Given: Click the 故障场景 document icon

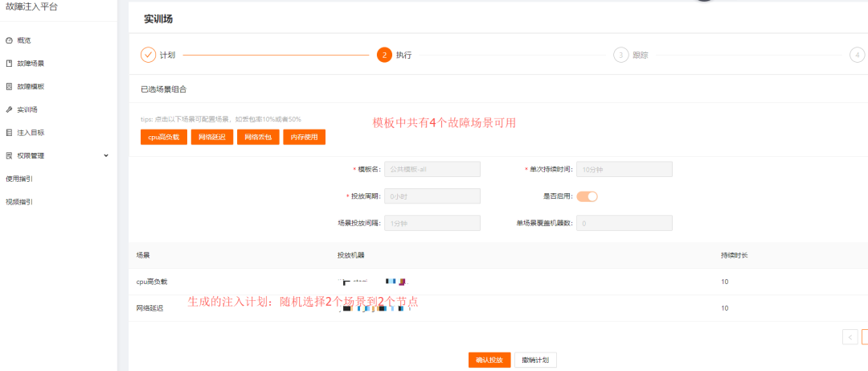Looking at the screenshot, I should pyautogui.click(x=9, y=63).
